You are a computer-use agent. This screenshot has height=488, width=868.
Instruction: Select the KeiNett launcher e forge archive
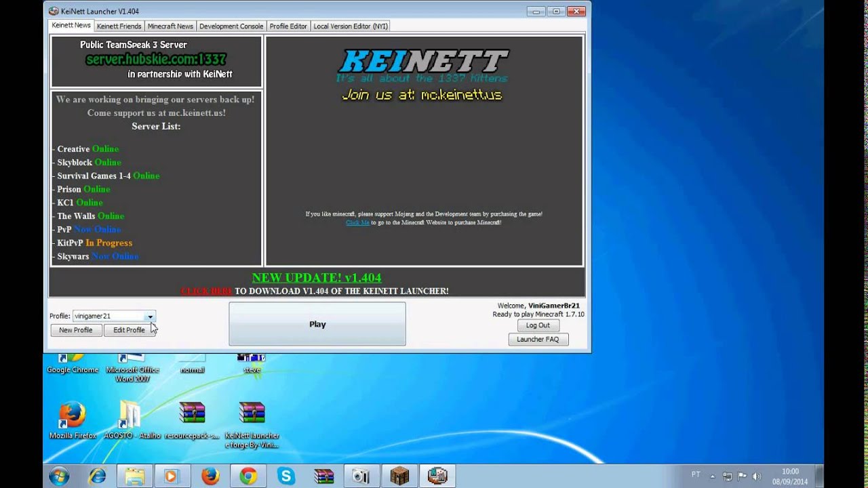point(252,424)
